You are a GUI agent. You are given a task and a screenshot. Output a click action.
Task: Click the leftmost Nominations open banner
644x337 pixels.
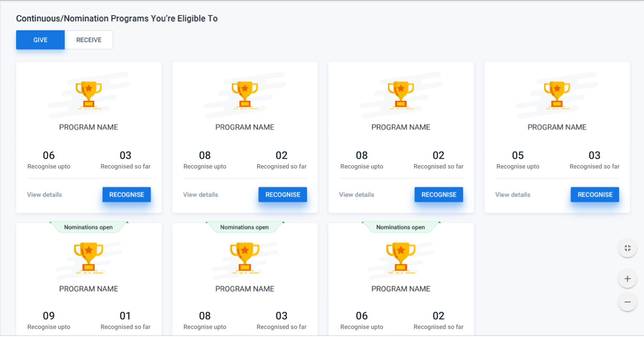(88, 227)
